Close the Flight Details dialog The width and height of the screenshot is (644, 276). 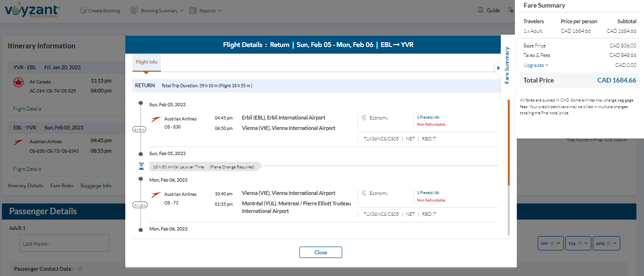[x=320, y=252]
